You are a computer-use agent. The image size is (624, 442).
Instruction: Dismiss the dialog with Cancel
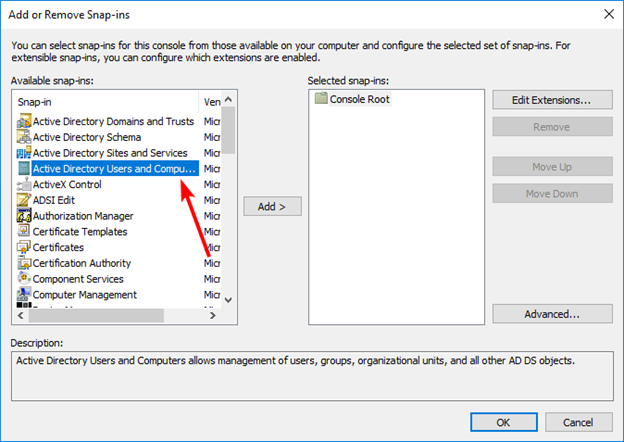578,421
